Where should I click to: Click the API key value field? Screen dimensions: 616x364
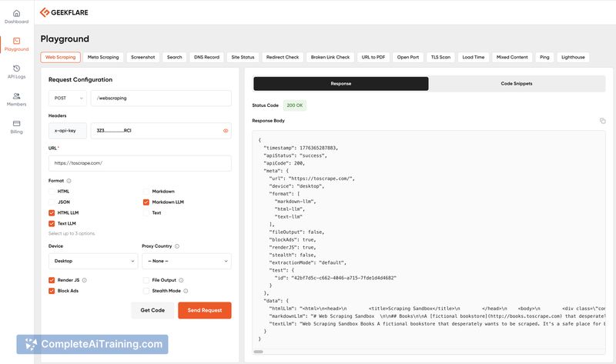161,131
